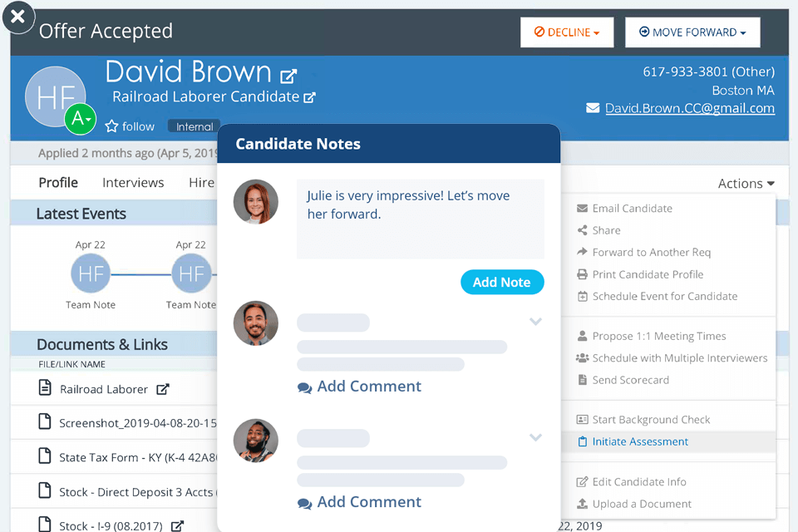798x532 pixels.
Task: Email David.Brown.CC@gmail.com link
Action: tap(690, 108)
